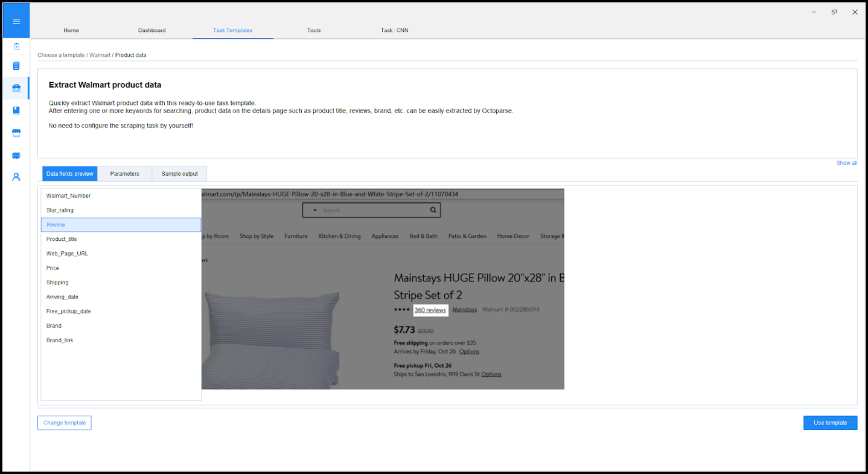Go to the Home tab
Image resolution: width=868 pixels, height=474 pixels.
point(71,30)
